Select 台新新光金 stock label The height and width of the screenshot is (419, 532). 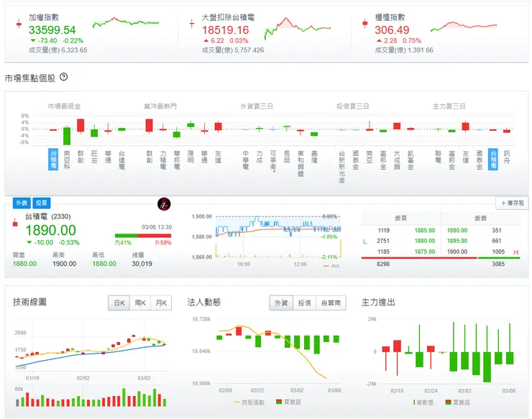click(x=342, y=167)
